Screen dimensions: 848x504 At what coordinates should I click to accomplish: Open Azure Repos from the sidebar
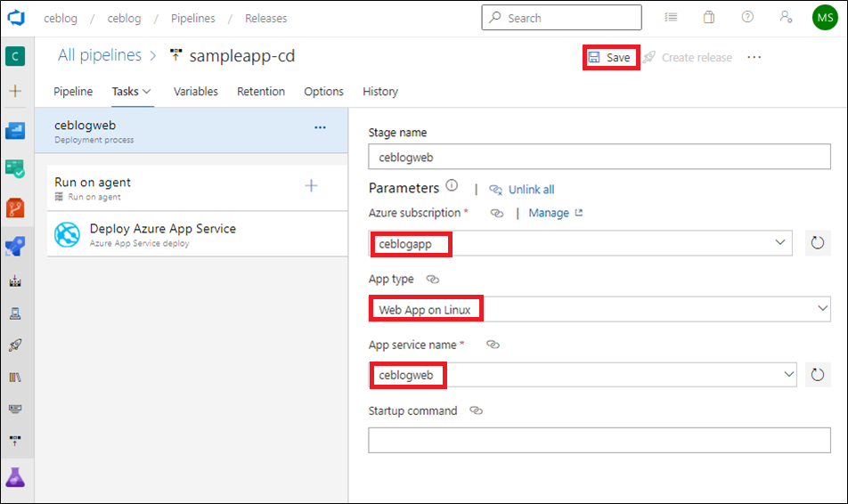pyautogui.click(x=15, y=207)
